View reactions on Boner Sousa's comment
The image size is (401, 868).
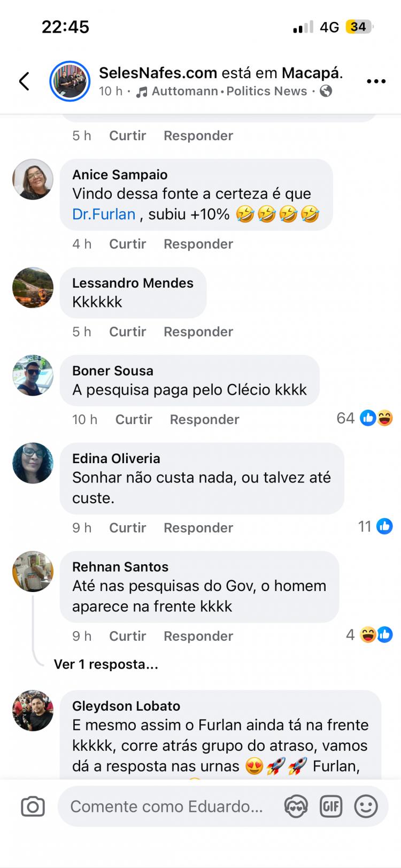[365, 418]
